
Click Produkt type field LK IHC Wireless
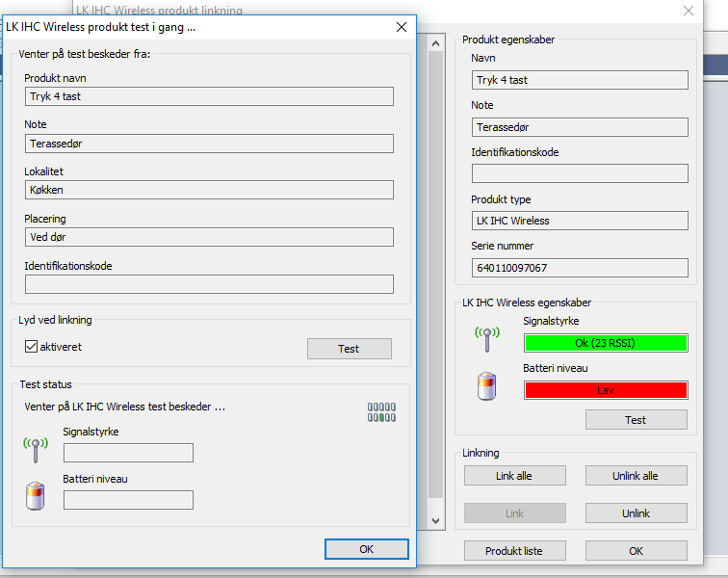pyautogui.click(x=580, y=221)
